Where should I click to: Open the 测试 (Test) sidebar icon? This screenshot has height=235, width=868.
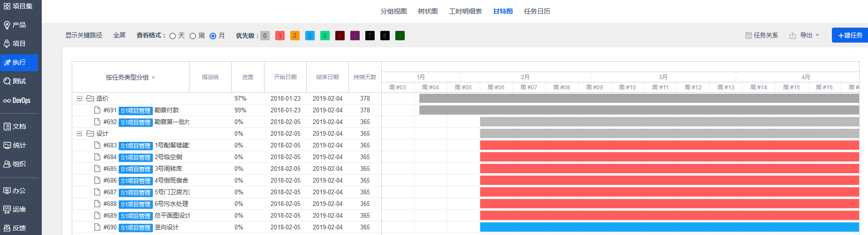click(7, 81)
